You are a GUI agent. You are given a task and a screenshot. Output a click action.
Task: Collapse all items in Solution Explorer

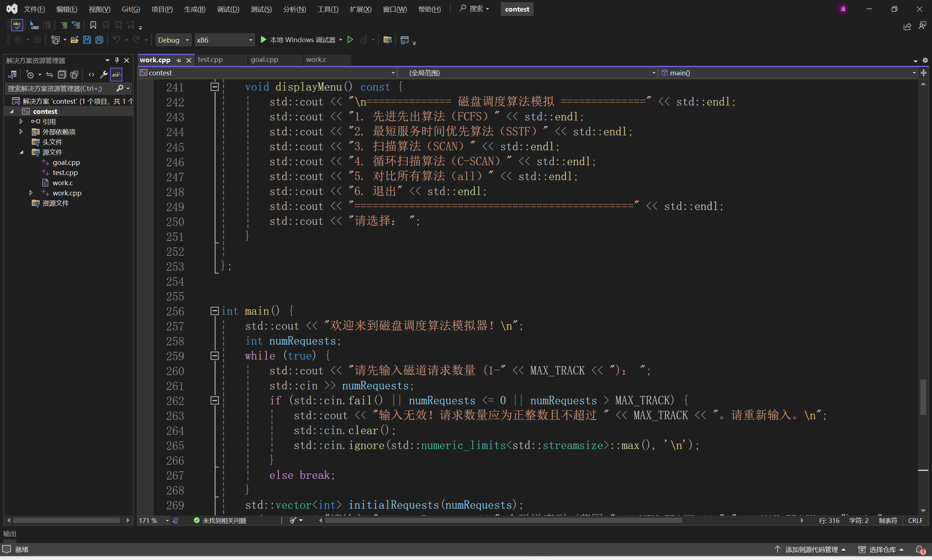62,75
